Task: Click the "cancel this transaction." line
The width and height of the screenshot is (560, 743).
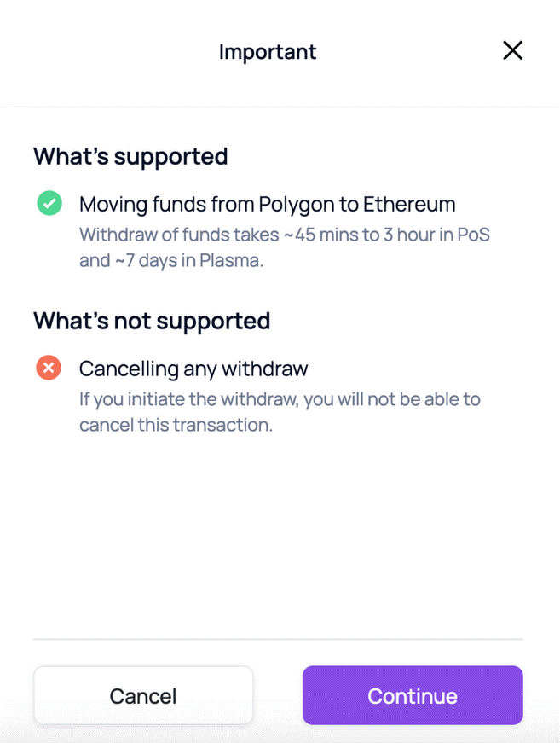Action: click(x=176, y=425)
